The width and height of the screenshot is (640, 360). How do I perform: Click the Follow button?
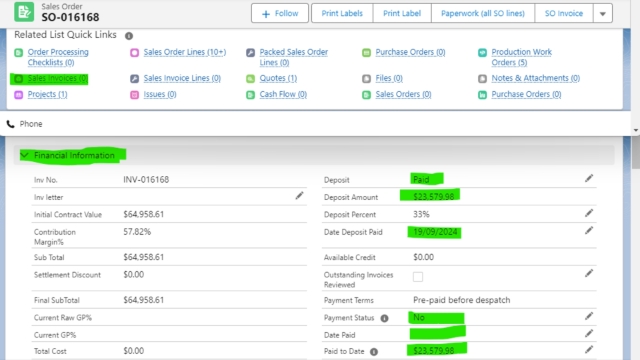tap(280, 13)
